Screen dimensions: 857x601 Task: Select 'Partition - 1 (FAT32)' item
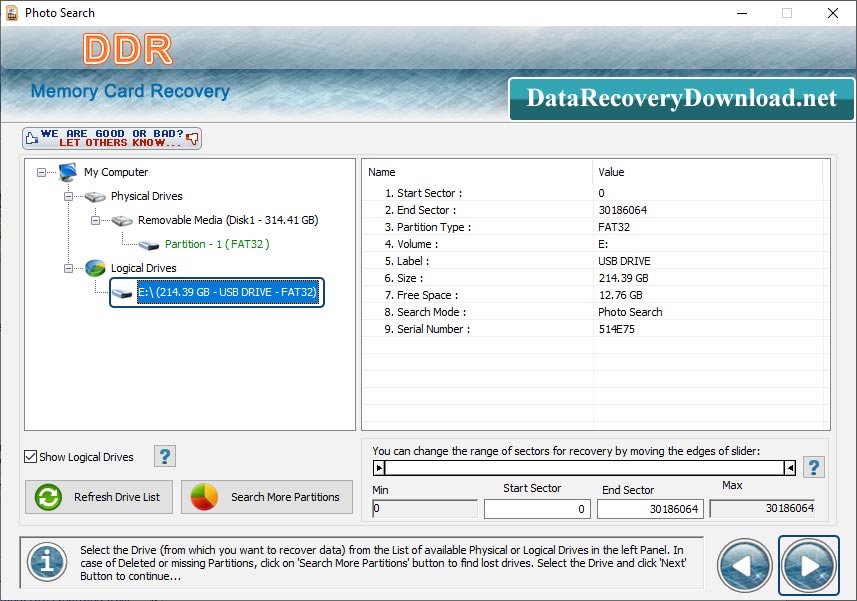pyautogui.click(x=217, y=244)
